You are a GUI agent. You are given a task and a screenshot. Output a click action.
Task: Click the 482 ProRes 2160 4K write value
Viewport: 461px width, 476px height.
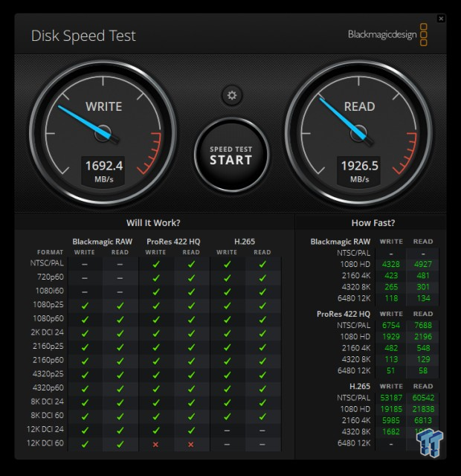[x=391, y=348]
